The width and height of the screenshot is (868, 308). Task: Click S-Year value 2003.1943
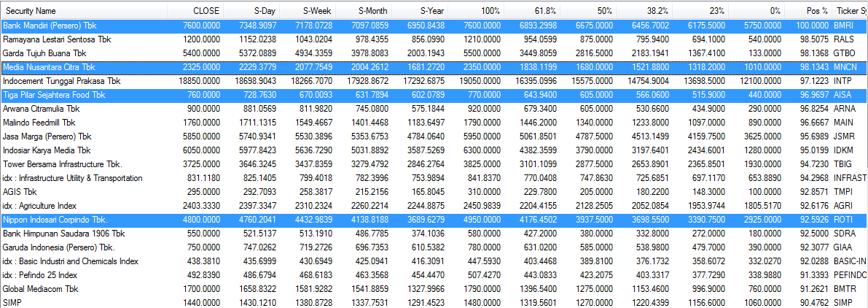427,53
